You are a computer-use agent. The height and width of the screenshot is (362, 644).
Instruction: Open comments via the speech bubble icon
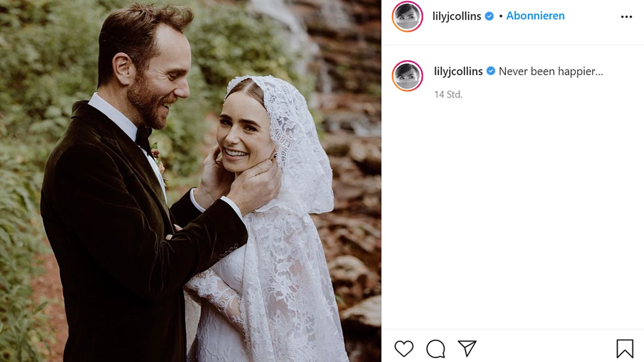[x=436, y=349]
